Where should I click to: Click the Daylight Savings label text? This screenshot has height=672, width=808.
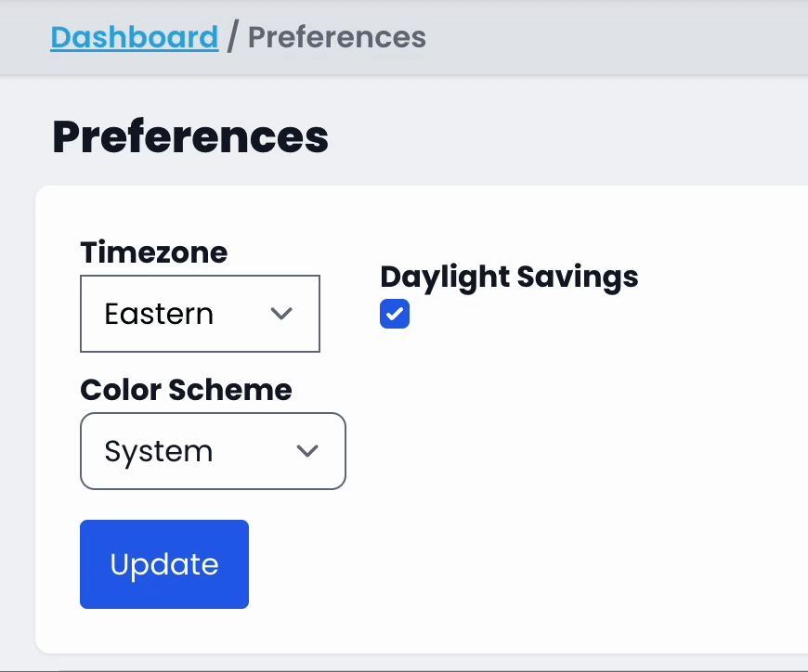[x=509, y=277]
